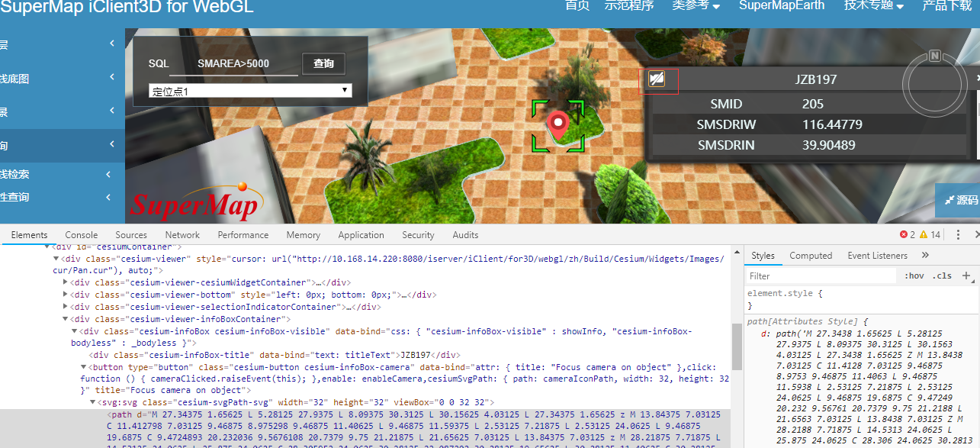Open the SuperMapEarth navigation link
The height and width of the screenshot is (448, 980).
coord(782,5)
